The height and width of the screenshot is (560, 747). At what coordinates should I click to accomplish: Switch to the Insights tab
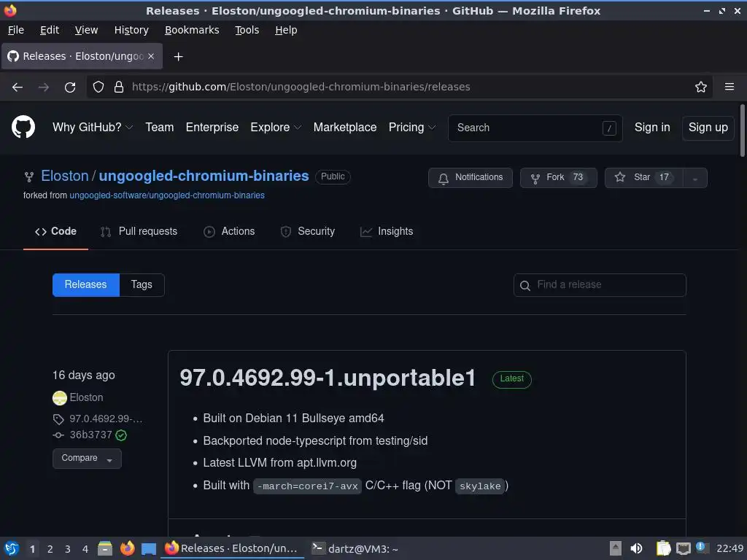[387, 231]
